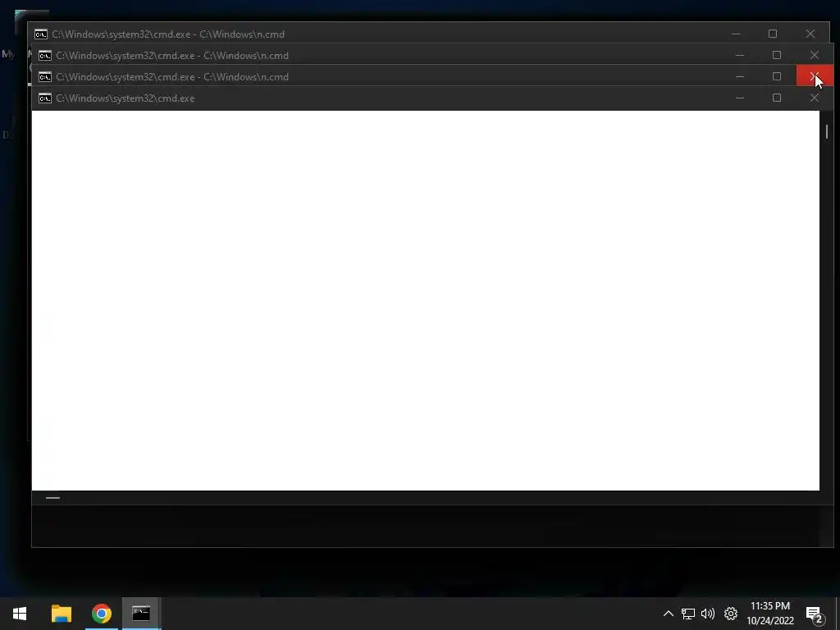Click the system icon of the third n.cmd window
The image size is (840, 630).
[45, 77]
